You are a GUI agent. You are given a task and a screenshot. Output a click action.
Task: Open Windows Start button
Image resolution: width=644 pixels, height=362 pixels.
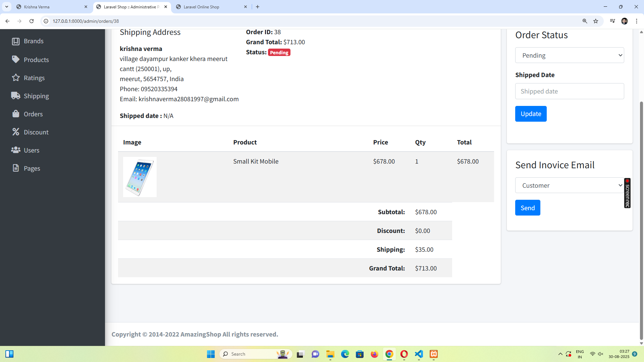pyautogui.click(x=211, y=354)
